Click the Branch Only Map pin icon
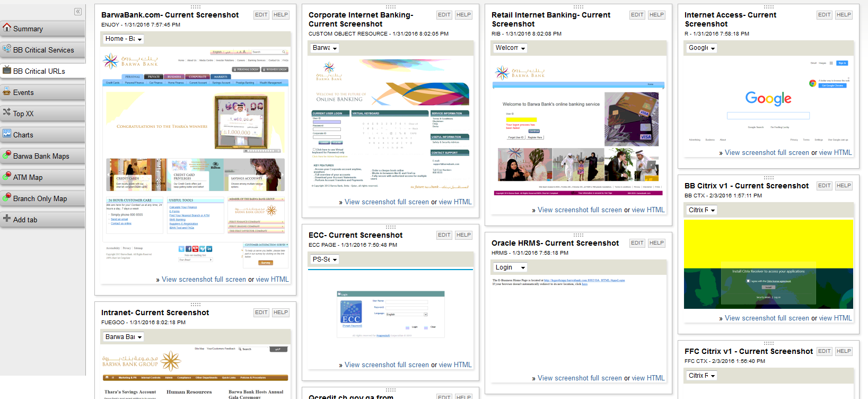 [7, 197]
